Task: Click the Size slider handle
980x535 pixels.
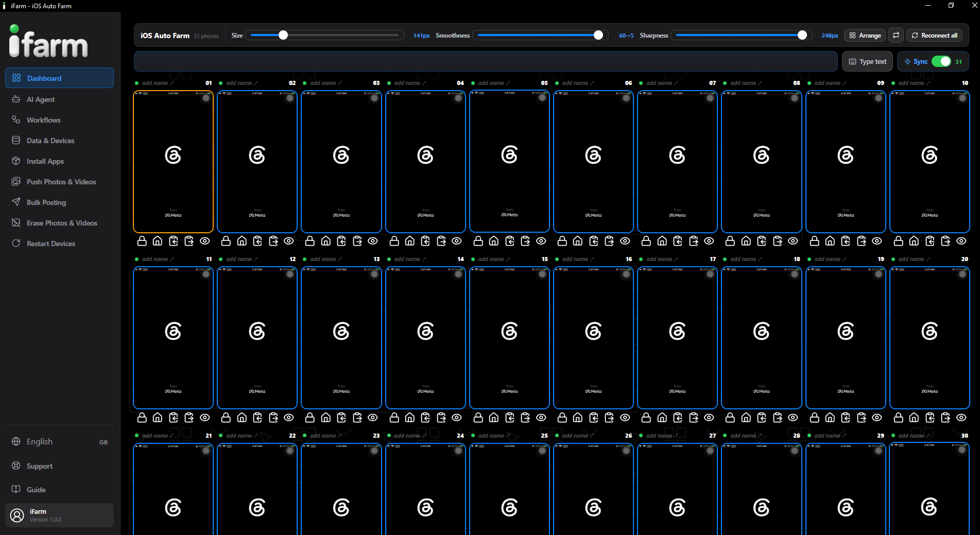Action: click(x=283, y=35)
